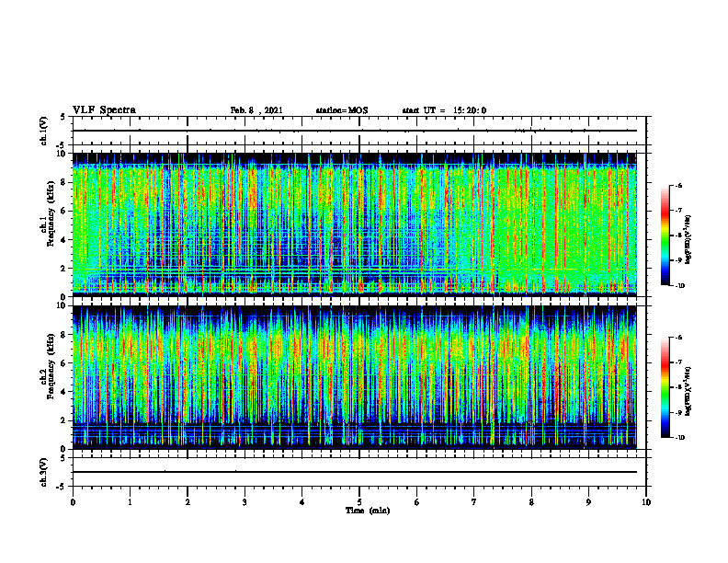Click time axis tick label "5"
Image resolution: width=728 pixels, height=563 pixels.
359,501
